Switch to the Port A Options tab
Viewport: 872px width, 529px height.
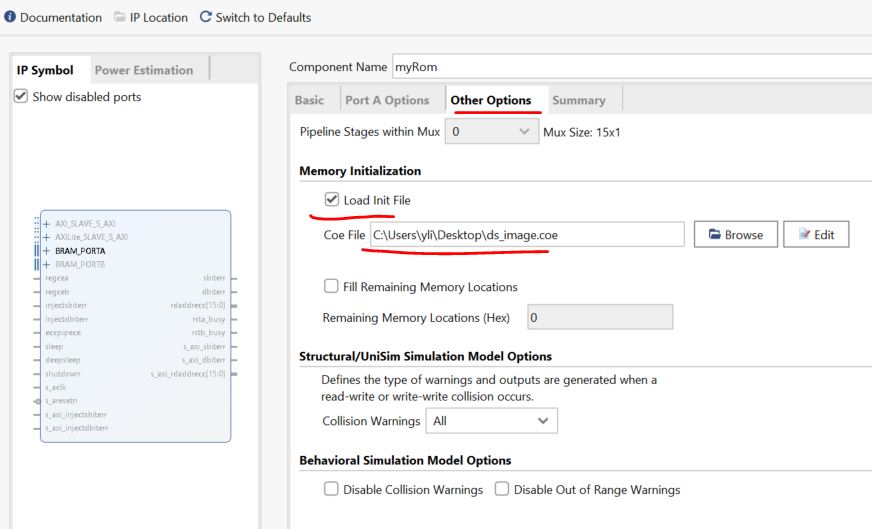pyautogui.click(x=386, y=100)
